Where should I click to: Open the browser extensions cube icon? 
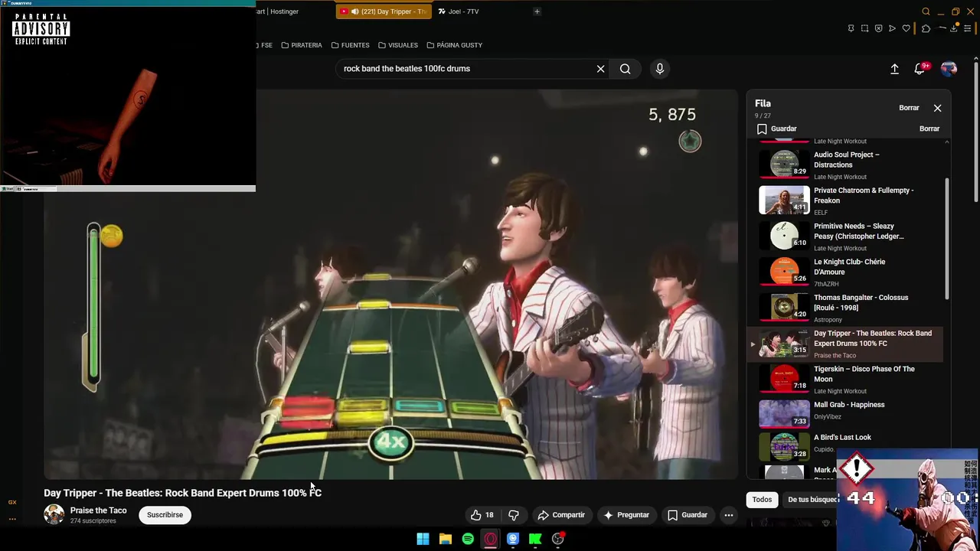pyautogui.click(x=926, y=28)
